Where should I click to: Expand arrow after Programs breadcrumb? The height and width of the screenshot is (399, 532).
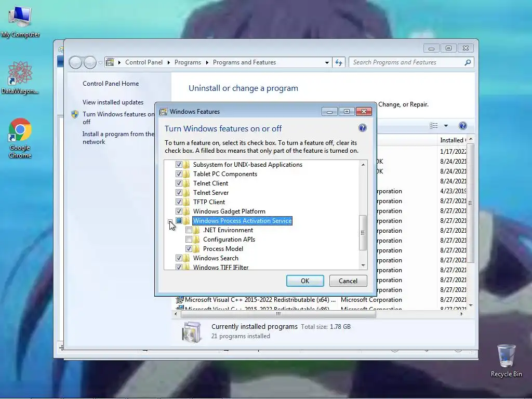tap(207, 62)
